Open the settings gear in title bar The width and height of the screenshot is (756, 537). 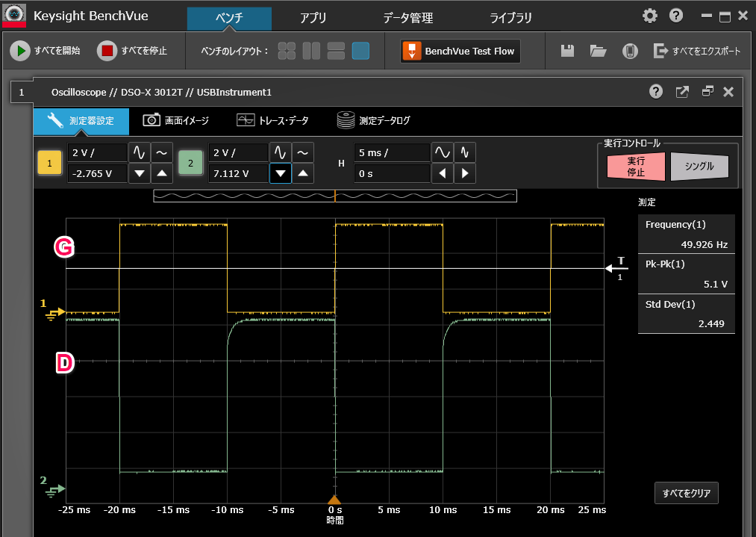(x=650, y=16)
